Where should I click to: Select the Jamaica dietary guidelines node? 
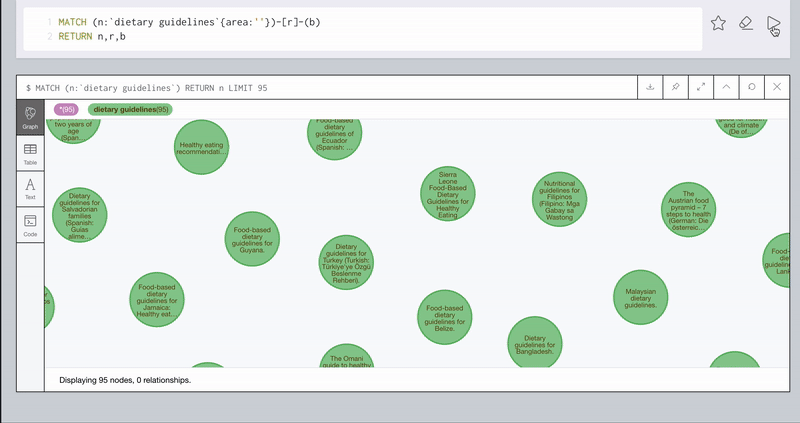point(157,300)
